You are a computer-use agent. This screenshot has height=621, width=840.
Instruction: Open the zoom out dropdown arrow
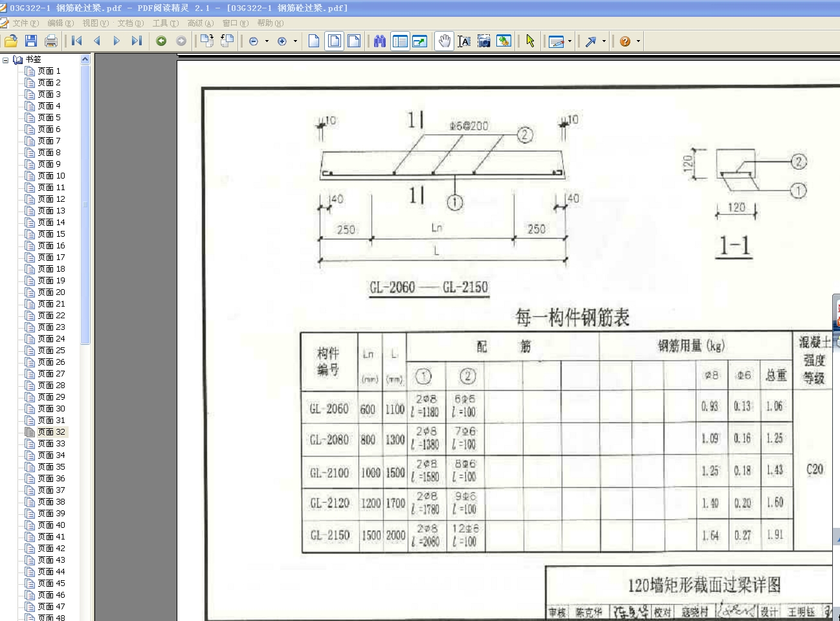point(266,41)
